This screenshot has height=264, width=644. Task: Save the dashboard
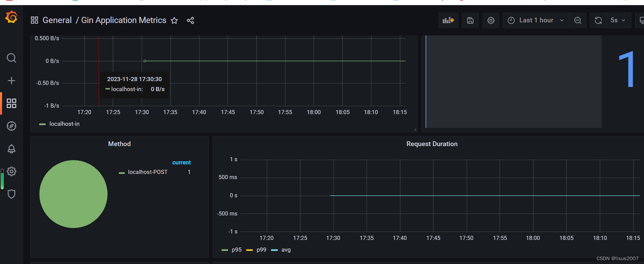[470, 20]
